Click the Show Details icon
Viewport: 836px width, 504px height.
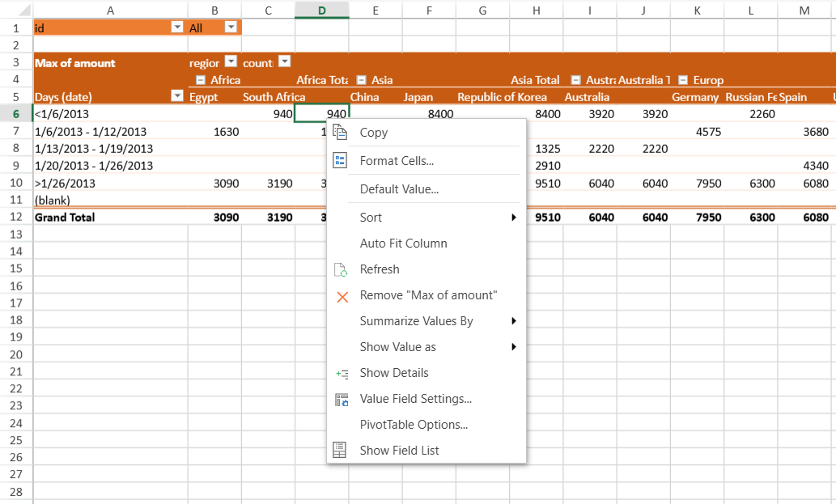coord(342,373)
